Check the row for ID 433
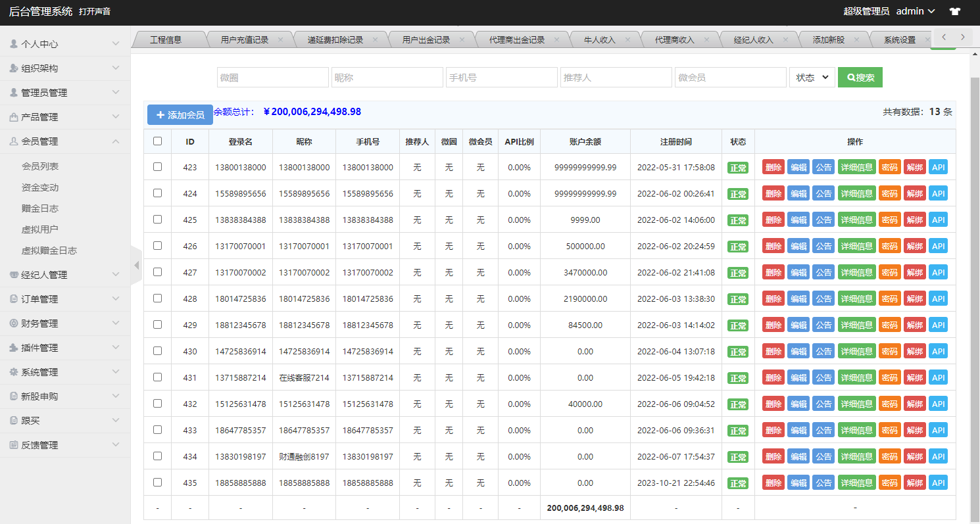980x524 pixels. 157,430
